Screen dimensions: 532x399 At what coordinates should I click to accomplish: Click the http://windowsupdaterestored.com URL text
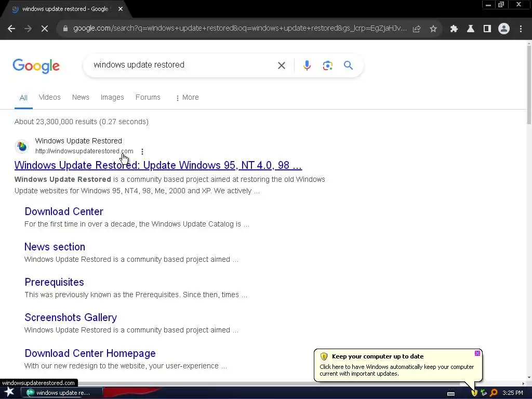coord(84,151)
